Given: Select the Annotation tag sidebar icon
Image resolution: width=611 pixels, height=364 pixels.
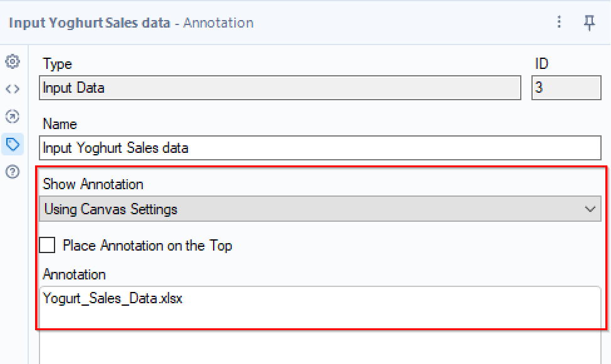Looking at the screenshot, I should 13,144.
